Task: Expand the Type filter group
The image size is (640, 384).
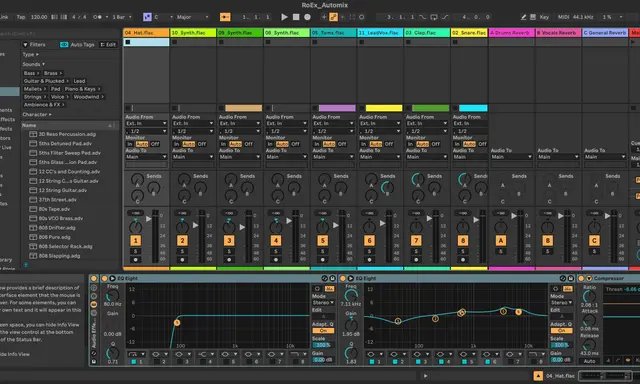Action: [x=31, y=54]
